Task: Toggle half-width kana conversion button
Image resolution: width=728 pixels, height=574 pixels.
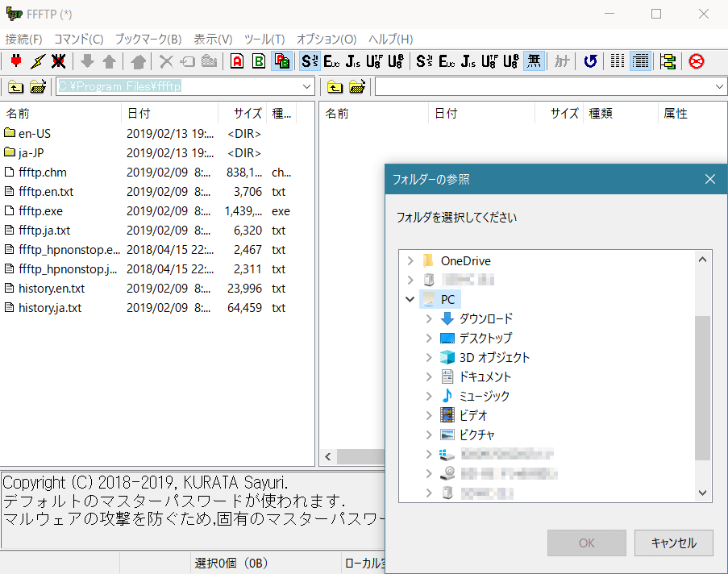Action: click(562, 61)
